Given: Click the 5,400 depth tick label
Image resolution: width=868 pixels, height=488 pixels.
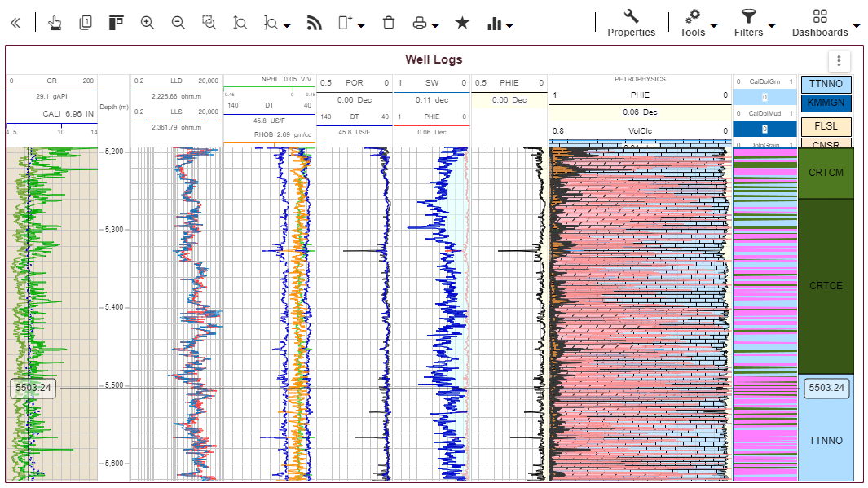Looking at the screenshot, I should coord(115,308).
